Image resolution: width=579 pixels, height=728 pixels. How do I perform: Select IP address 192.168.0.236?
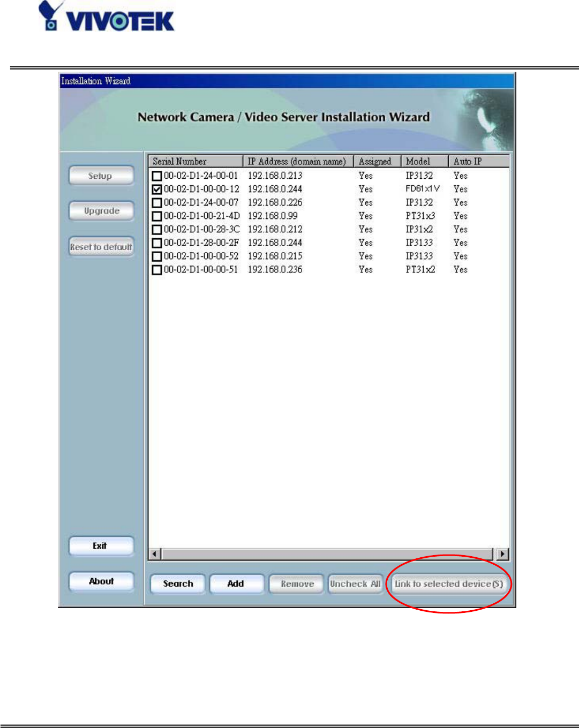(275, 270)
